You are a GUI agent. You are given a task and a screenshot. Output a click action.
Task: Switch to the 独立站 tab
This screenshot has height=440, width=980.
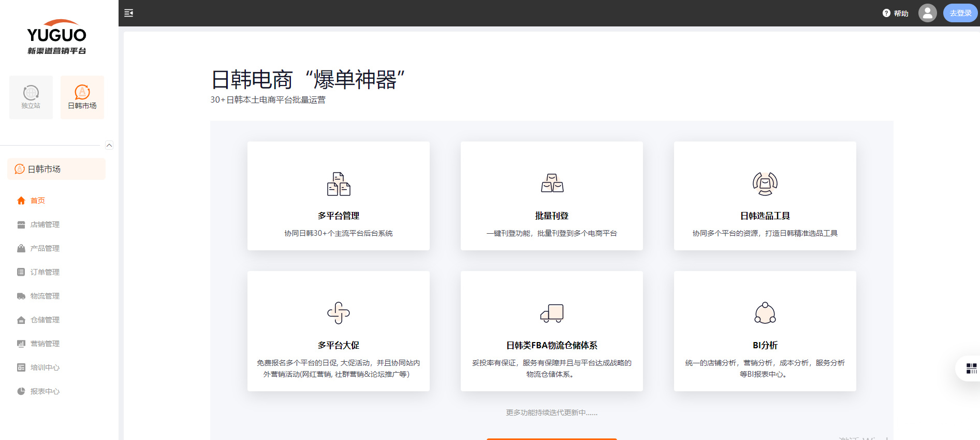(31, 97)
